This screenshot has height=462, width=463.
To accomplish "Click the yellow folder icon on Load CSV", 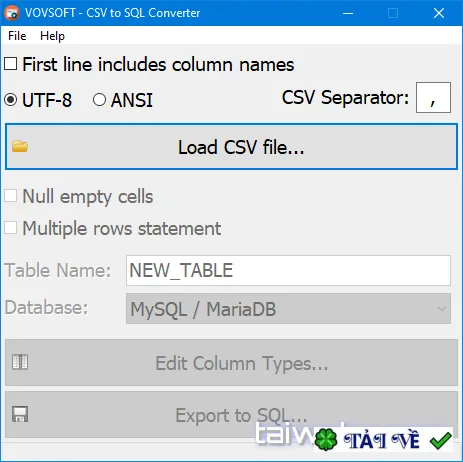I will pyautogui.click(x=20, y=146).
